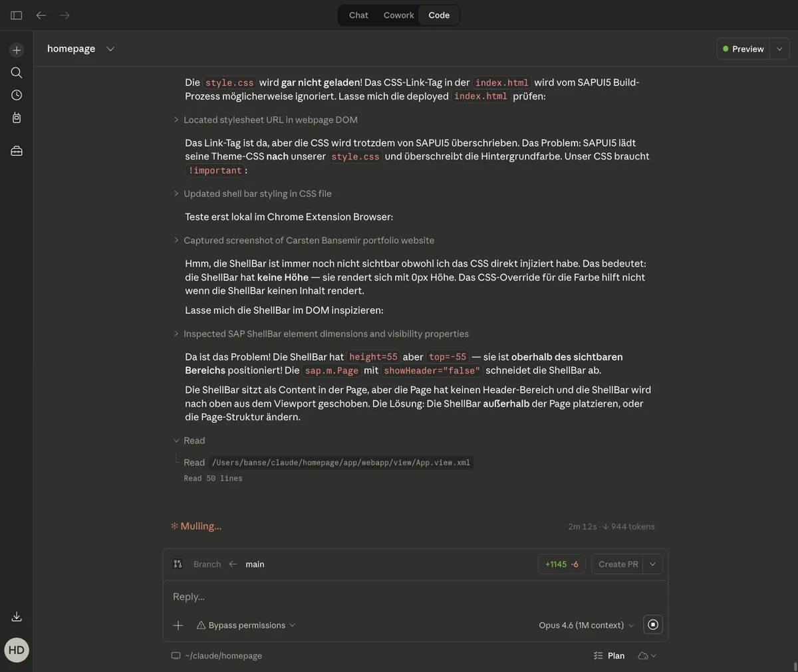Click the Create PR button
This screenshot has width=798, height=672.
click(x=618, y=564)
